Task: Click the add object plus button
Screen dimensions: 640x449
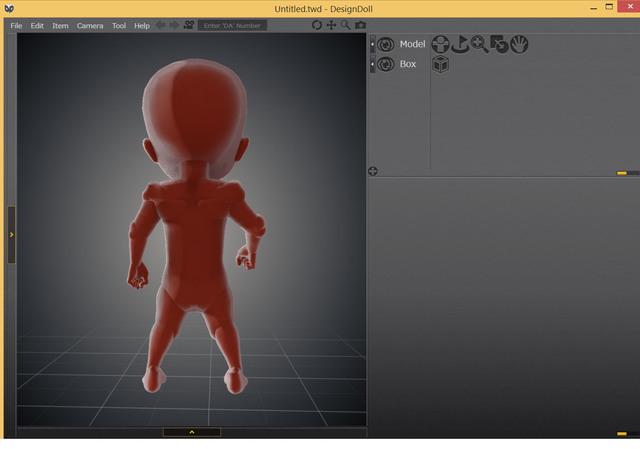Action: point(373,171)
